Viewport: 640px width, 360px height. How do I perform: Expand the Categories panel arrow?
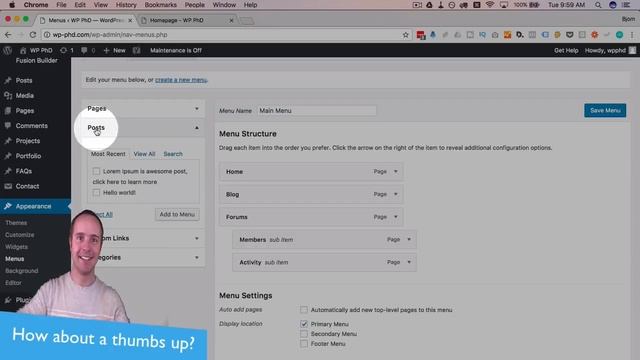[197, 258]
